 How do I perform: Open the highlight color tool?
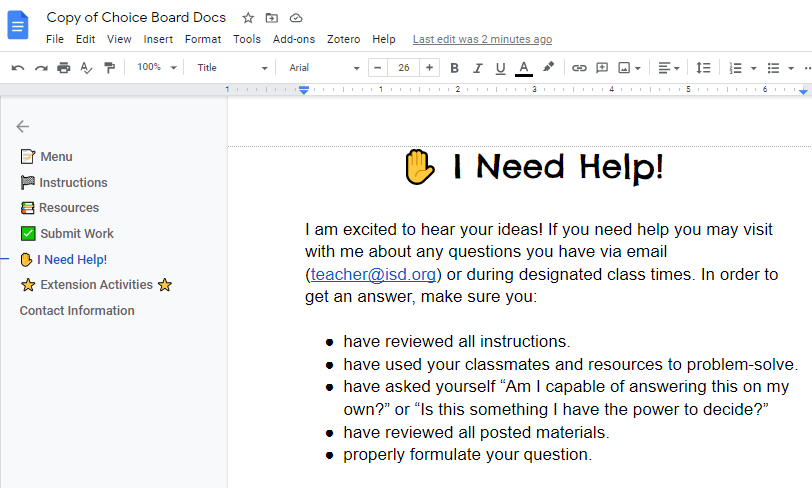click(x=548, y=67)
